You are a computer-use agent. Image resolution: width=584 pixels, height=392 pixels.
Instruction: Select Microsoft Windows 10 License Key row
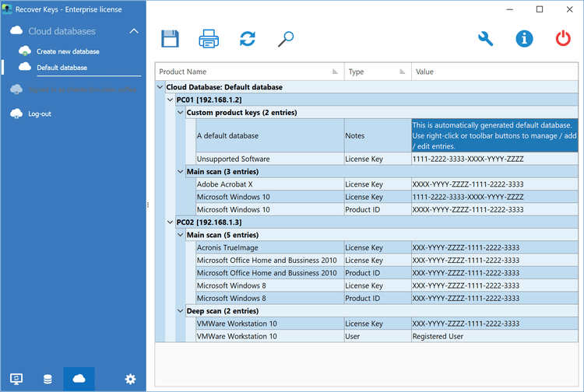[x=387, y=197]
